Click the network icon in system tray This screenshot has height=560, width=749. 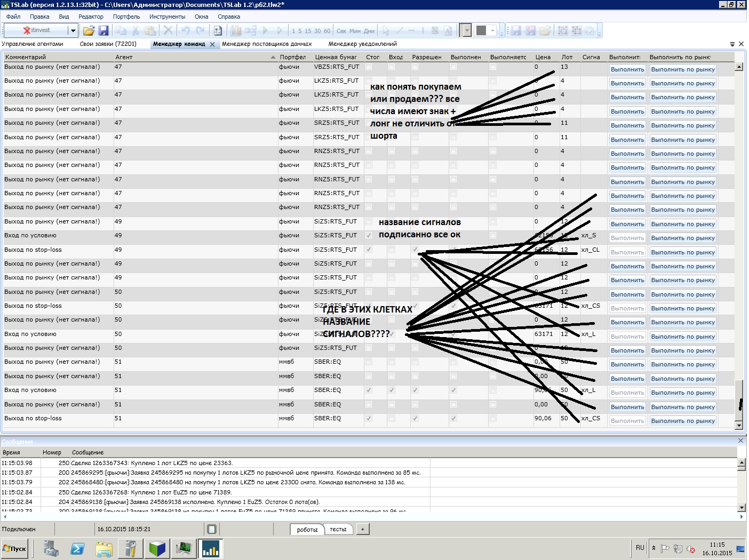[678, 548]
